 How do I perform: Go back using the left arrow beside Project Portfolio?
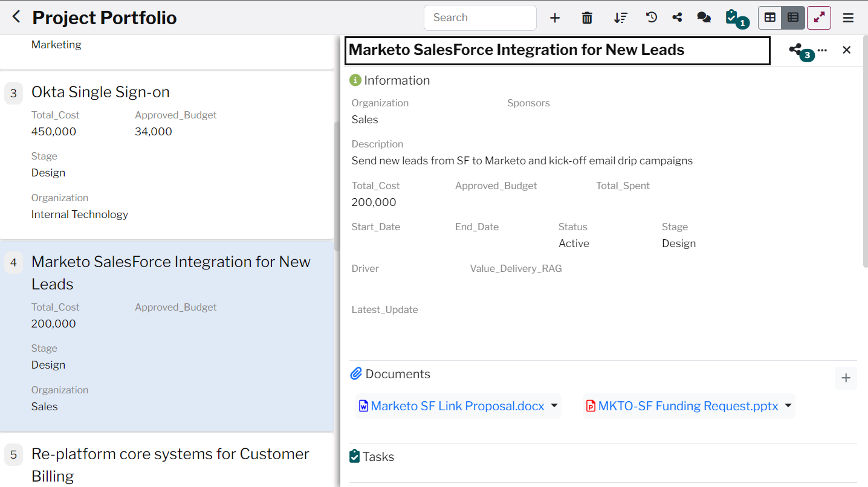[x=16, y=17]
